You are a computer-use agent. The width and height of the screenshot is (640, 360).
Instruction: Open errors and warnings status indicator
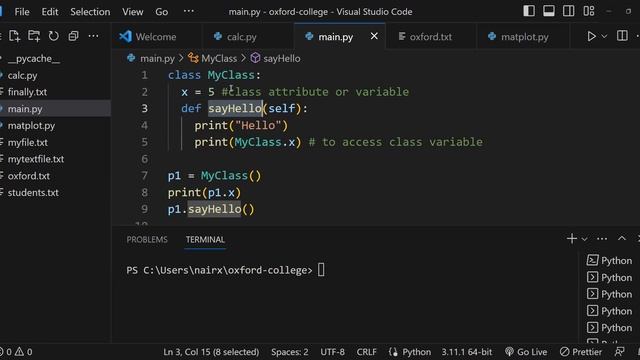click(16, 352)
